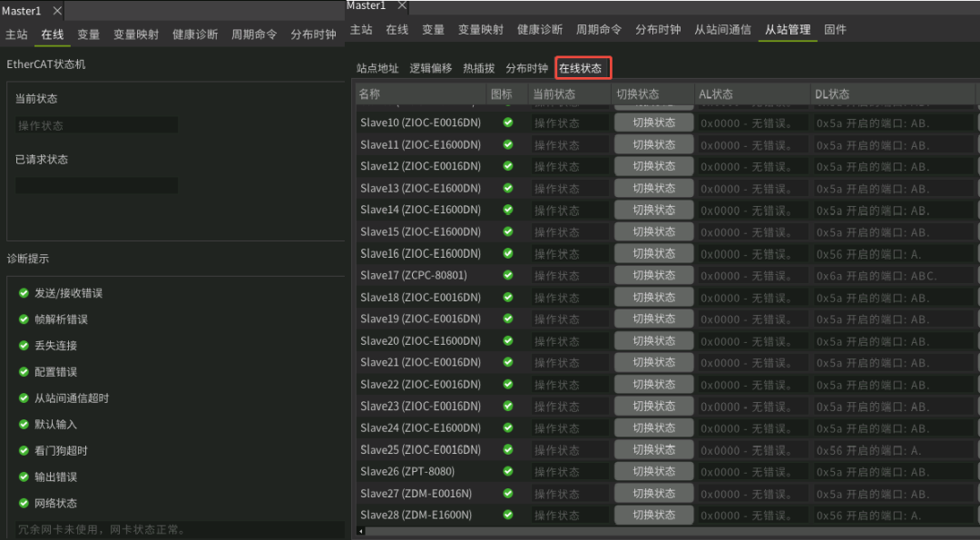This screenshot has height=540, width=980.
Task: Click the green check beside 帧解析错误
Action: pos(24,319)
